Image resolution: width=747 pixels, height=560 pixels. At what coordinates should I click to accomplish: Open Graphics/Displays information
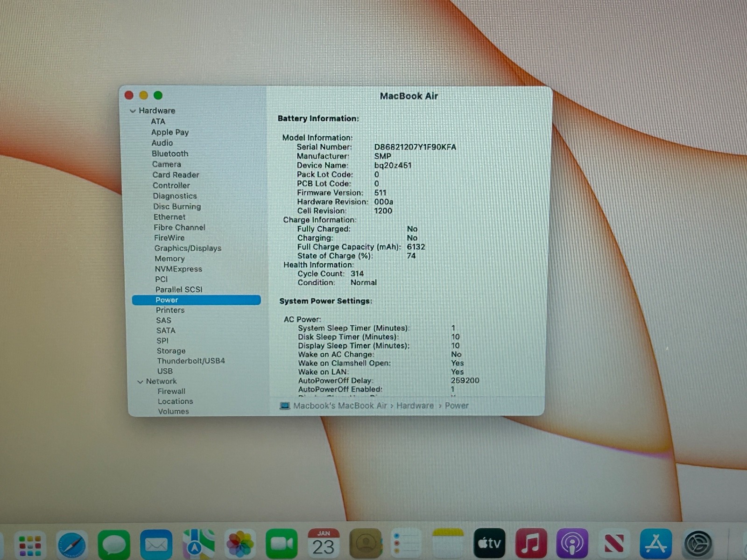coord(188,248)
